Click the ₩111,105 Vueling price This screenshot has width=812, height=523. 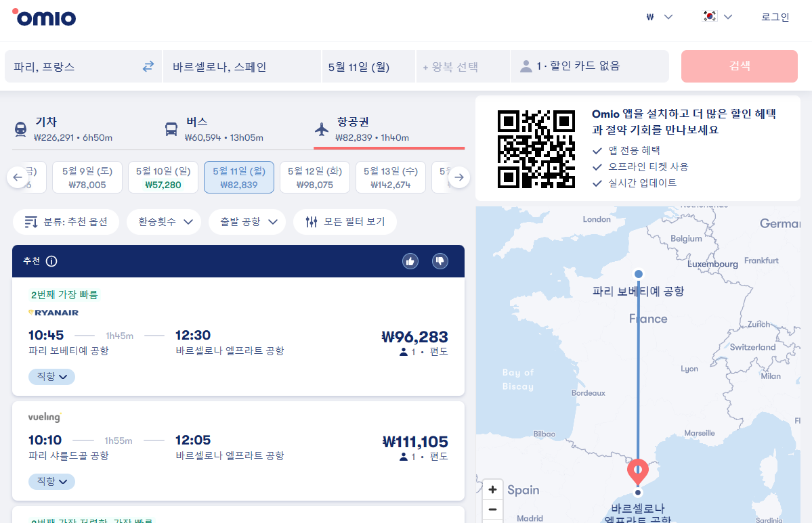[x=415, y=442]
